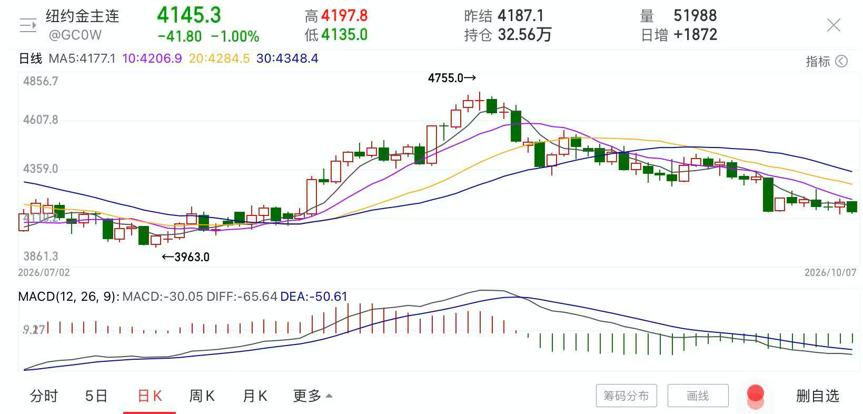Click the daily increase +1872
863x414 pixels.
(x=695, y=35)
